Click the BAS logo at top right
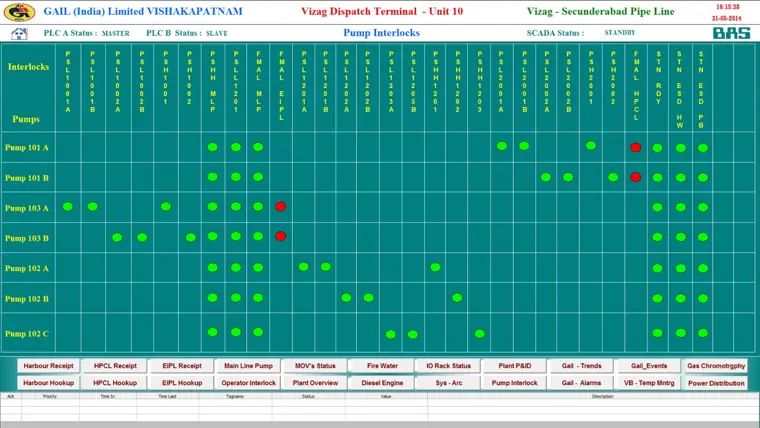The height and width of the screenshot is (428, 760). click(731, 33)
